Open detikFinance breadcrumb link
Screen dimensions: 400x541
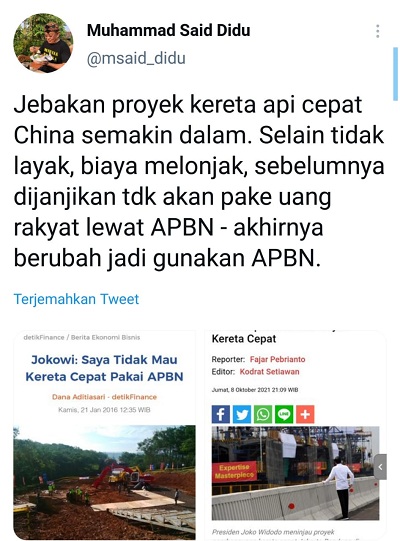point(44,337)
